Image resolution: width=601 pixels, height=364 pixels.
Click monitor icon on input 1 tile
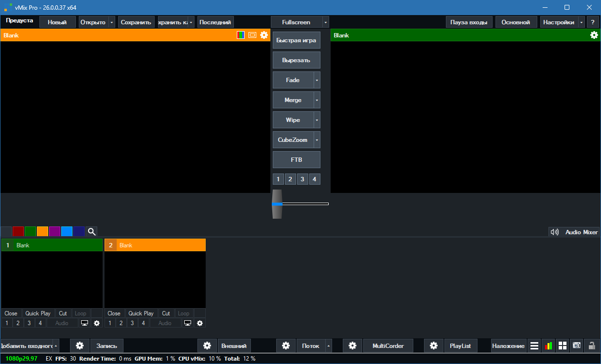click(x=84, y=323)
